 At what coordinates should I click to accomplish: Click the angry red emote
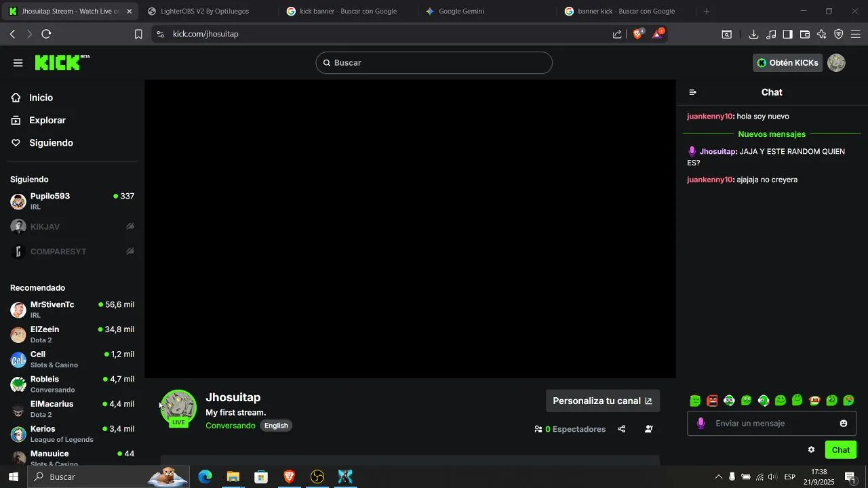tap(712, 401)
